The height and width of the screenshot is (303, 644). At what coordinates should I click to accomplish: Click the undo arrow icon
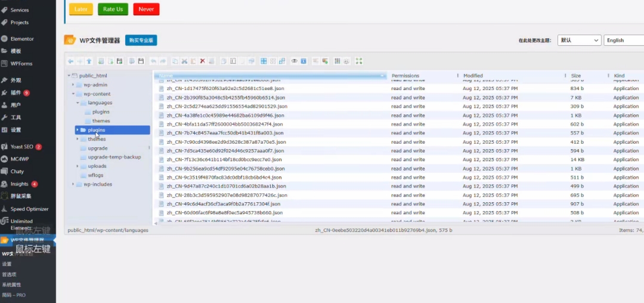[x=153, y=61]
